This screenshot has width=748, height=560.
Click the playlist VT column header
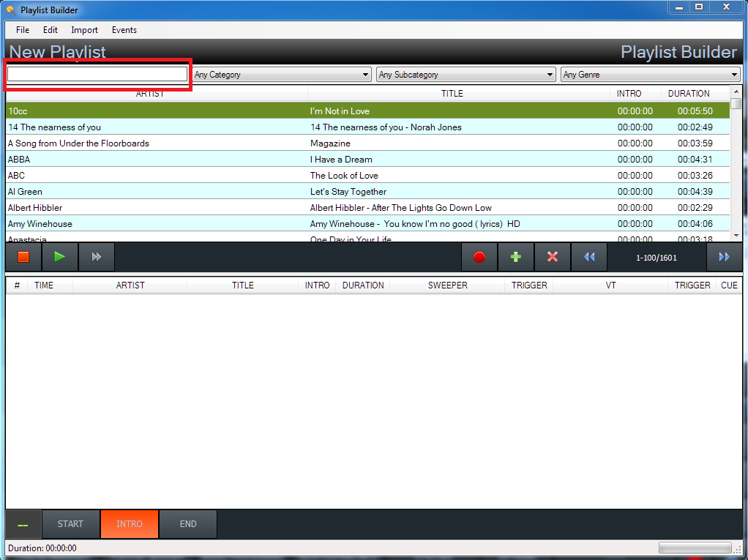tap(610, 285)
